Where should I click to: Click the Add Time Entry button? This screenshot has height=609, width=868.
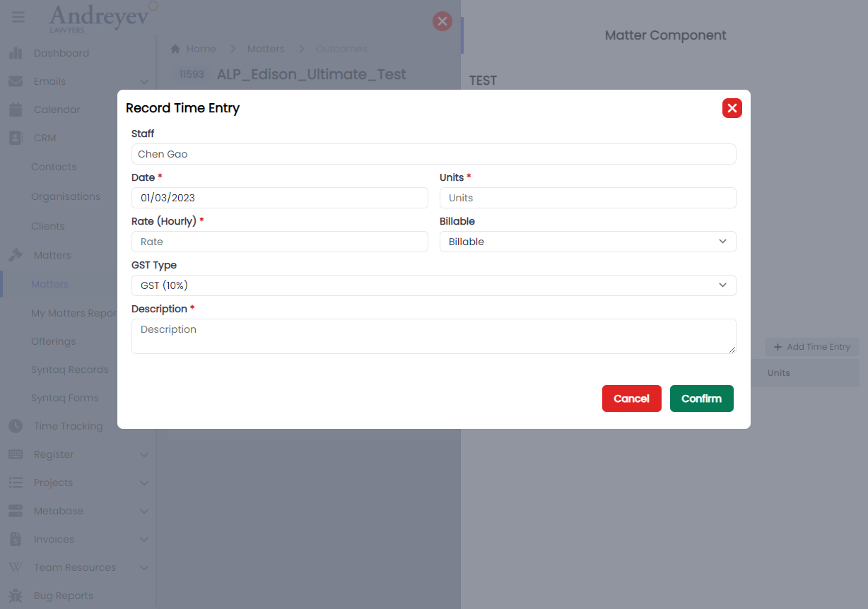811,347
